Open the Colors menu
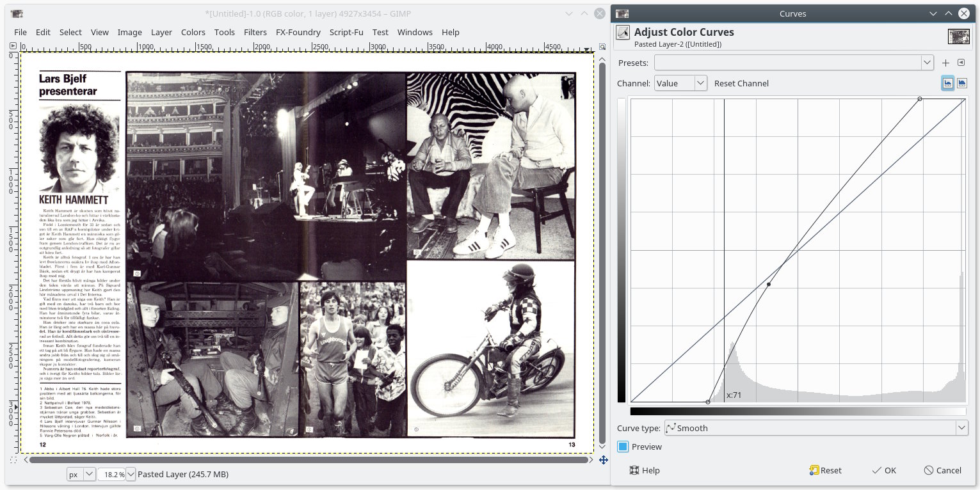Viewport: 980px width, 490px height. coord(193,32)
